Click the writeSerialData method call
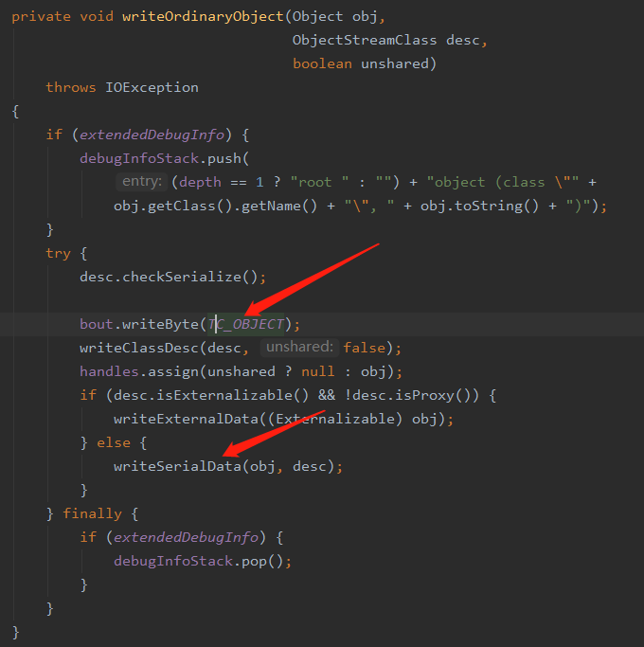Screen dimensions: 644x647 point(177,466)
